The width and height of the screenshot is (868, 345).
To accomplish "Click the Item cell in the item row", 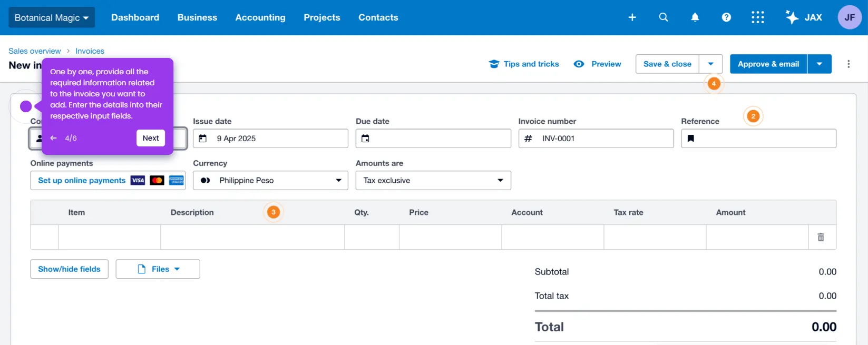I will [x=110, y=237].
